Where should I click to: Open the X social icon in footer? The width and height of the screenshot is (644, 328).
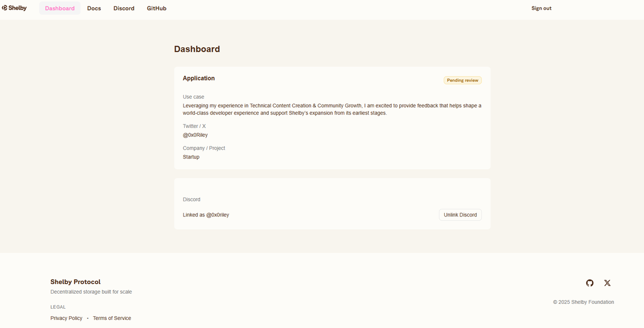(608, 283)
